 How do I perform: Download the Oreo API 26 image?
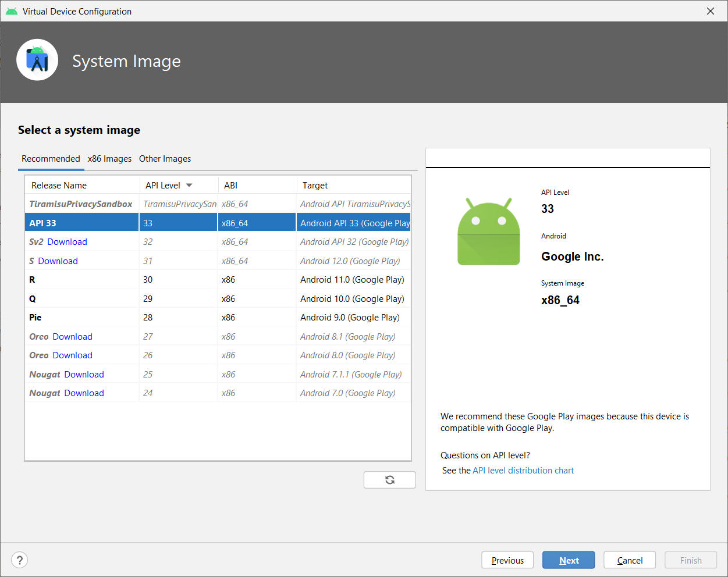[x=72, y=355]
